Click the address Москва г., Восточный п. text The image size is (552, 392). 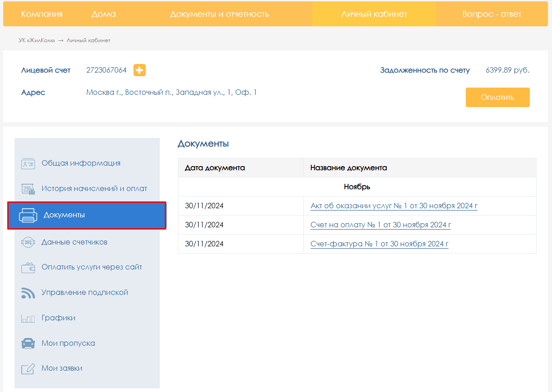pos(172,93)
